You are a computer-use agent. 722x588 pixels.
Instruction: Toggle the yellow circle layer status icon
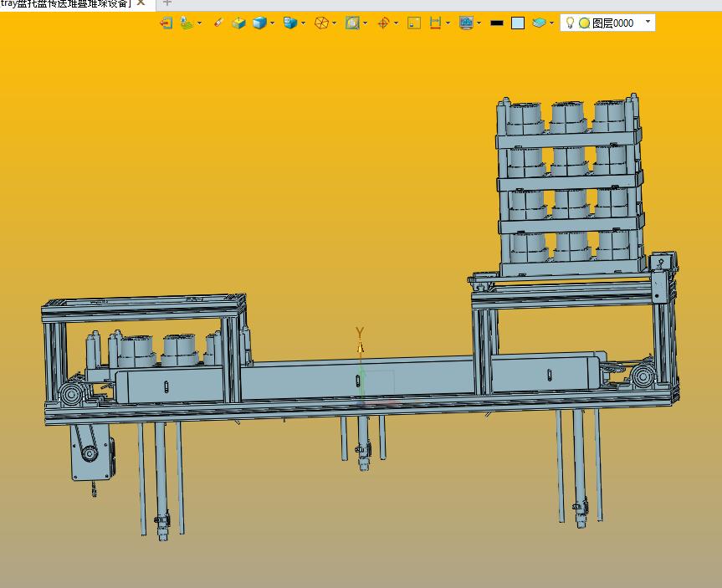coord(584,23)
